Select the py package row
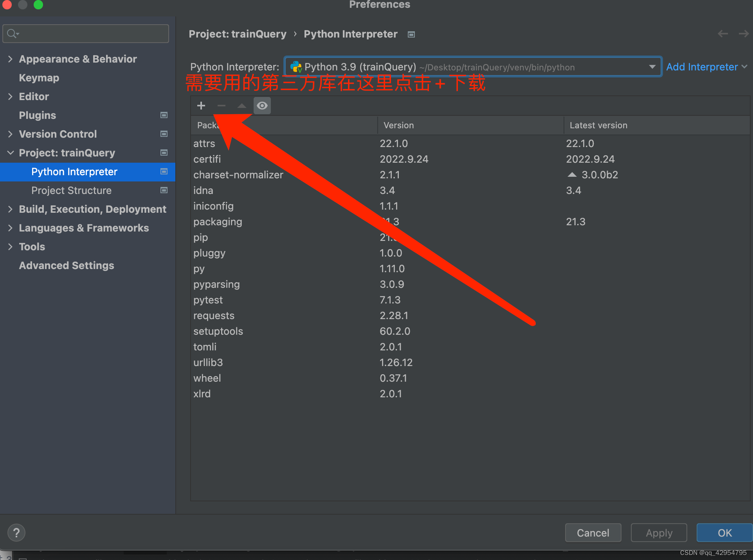Viewport: 753px width, 560px height. click(470, 269)
